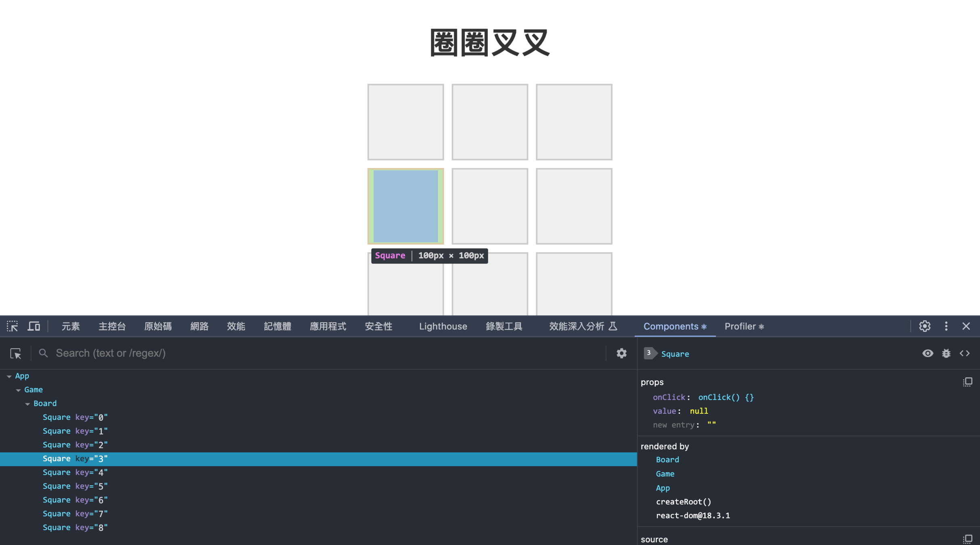
Task: Click the highlighted blue square on the board
Action: click(x=405, y=206)
